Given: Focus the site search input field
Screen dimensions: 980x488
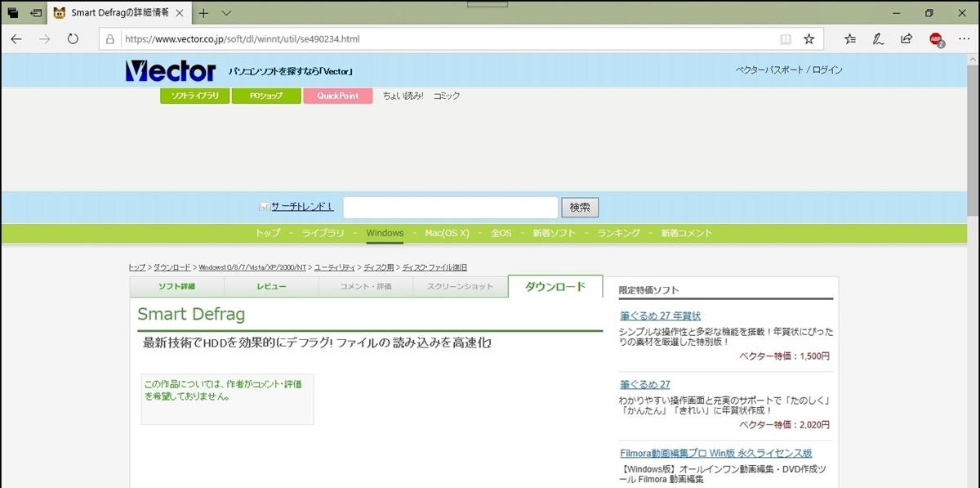Looking at the screenshot, I should click(x=450, y=208).
